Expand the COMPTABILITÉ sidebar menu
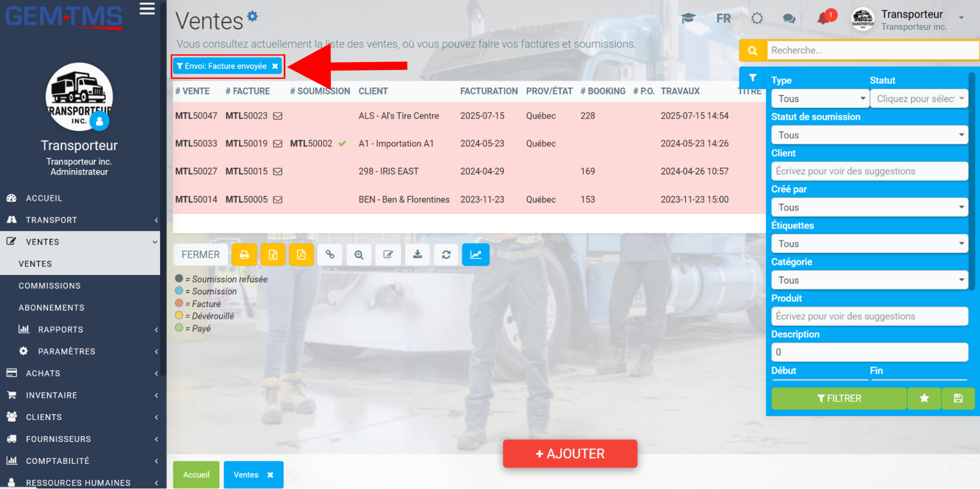 80,461
